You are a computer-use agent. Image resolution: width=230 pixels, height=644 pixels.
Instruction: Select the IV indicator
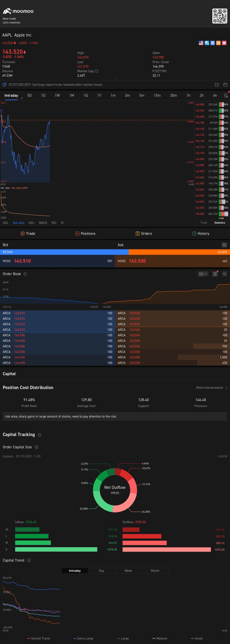[62, 223]
